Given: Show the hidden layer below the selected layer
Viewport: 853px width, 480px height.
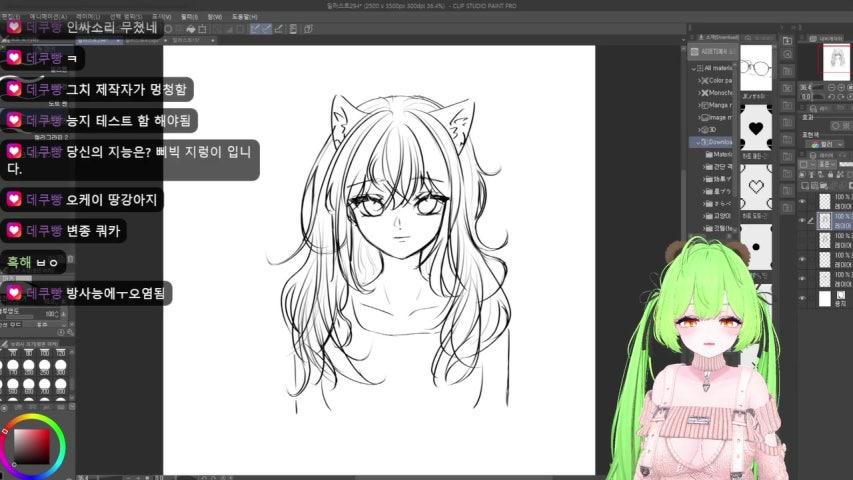Looking at the screenshot, I should (802, 240).
